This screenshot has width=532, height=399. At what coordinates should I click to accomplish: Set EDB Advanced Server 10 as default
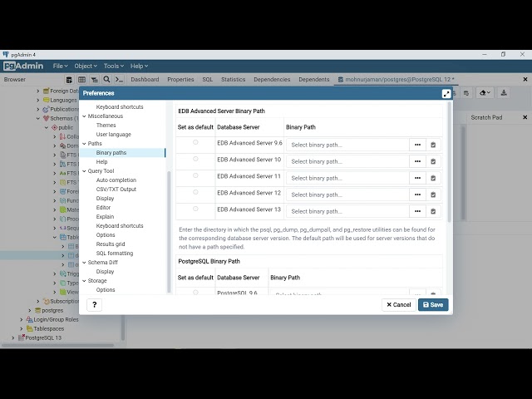click(x=195, y=159)
